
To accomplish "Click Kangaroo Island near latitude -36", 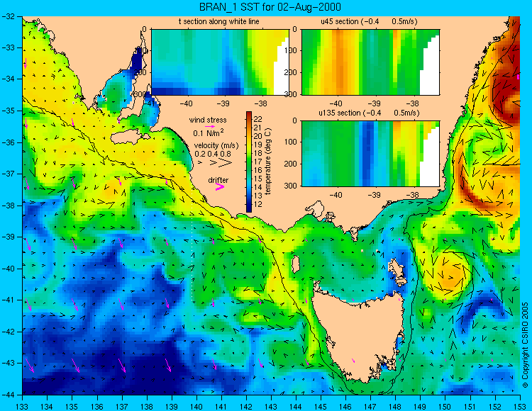I will pos(128,137).
